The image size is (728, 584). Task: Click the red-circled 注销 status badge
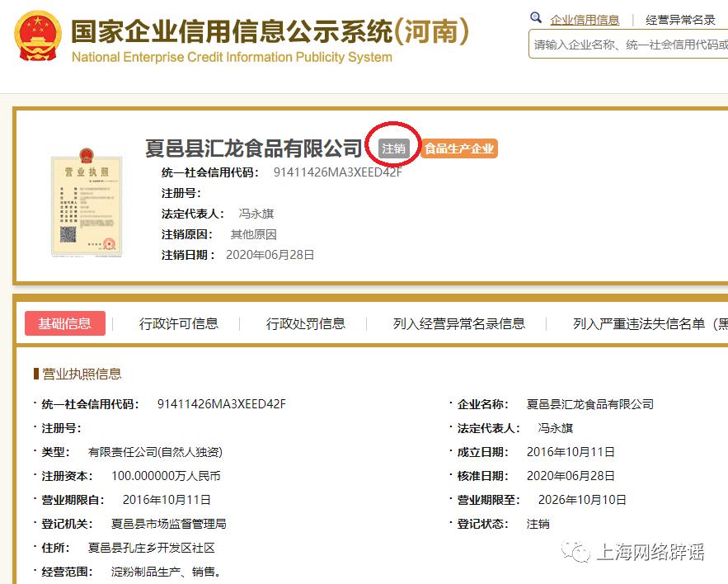(x=393, y=146)
